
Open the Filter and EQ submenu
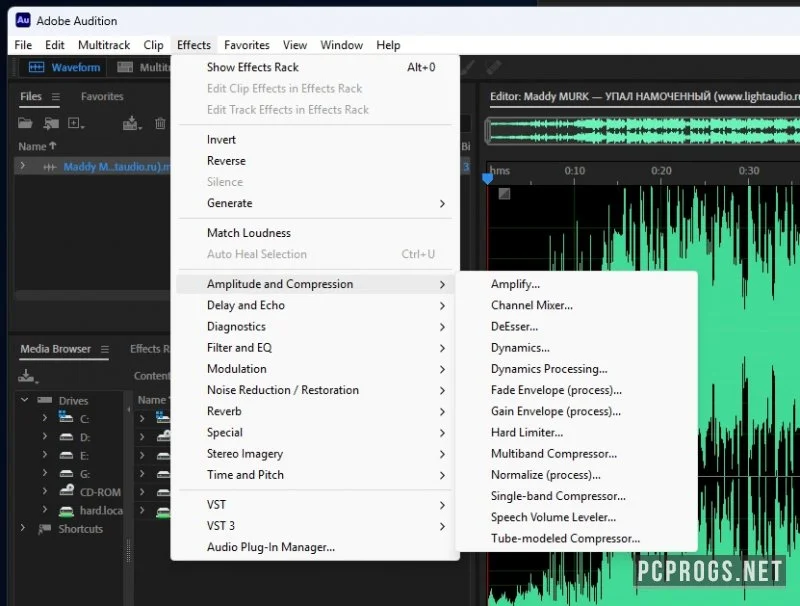click(315, 348)
